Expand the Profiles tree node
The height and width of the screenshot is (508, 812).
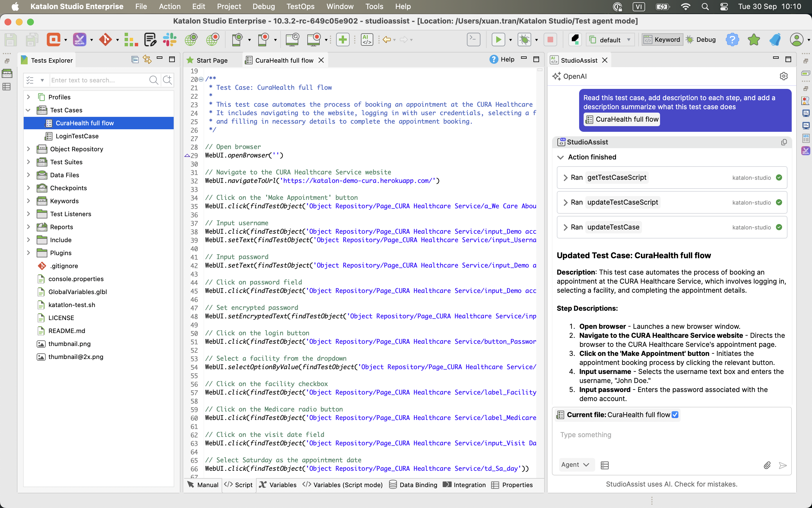[x=28, y=97]
